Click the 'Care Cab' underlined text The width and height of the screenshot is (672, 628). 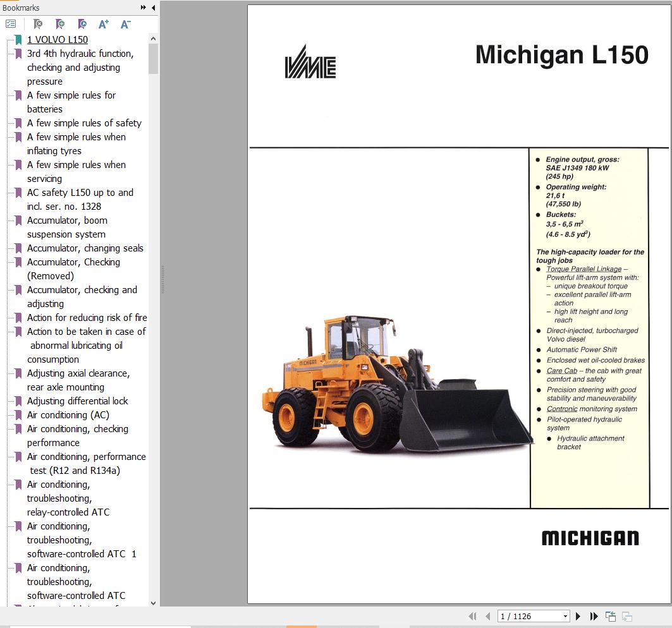(562, 371)
